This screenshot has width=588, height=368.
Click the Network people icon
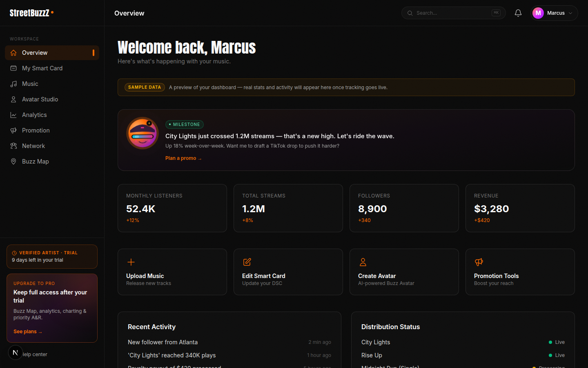pos(13,146)
